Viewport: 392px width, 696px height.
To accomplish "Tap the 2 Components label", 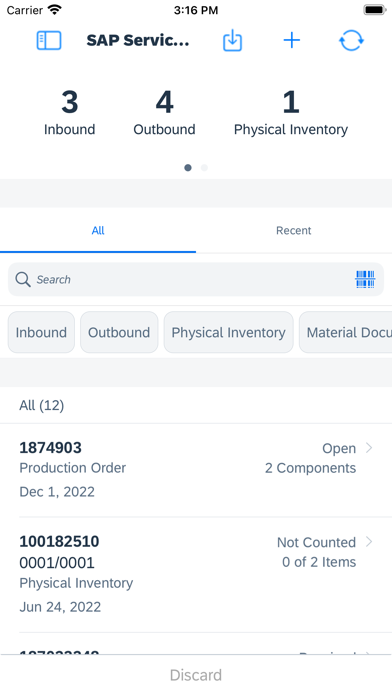I will click(x=310, y=468).
